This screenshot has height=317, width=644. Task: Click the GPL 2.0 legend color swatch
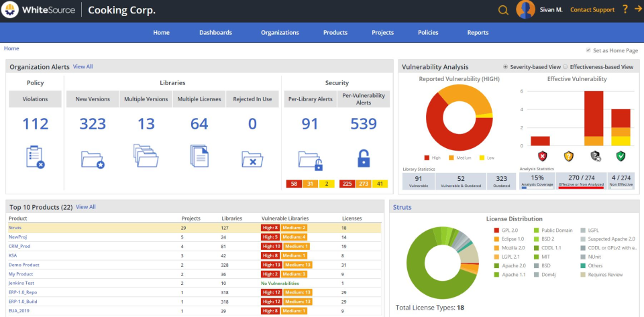click(x=496, y=231)
